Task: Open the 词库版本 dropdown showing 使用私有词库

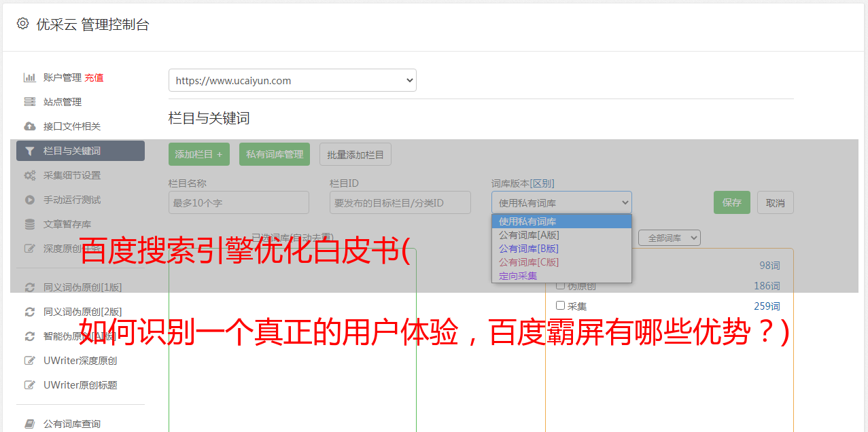Action: tap(561, 202)
